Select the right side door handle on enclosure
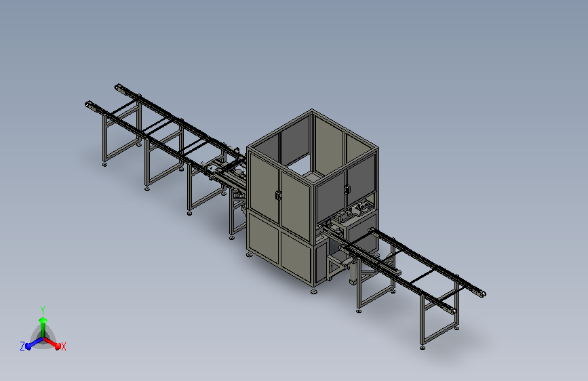The image size is (588, 381). [x=347, y=189]
